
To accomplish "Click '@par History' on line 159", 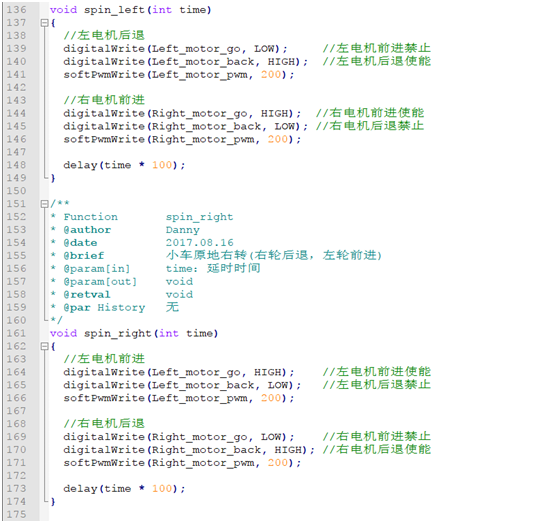I will pos(104,308).
